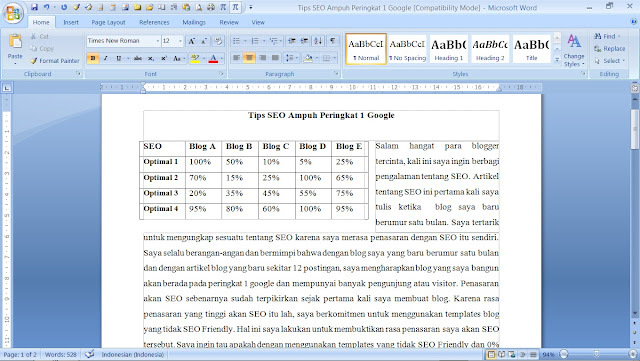The width and height of the screenshot is (640, 361).
Task: Open the Office Button menu
Action: pyautogui.click(x=13, y=13)
